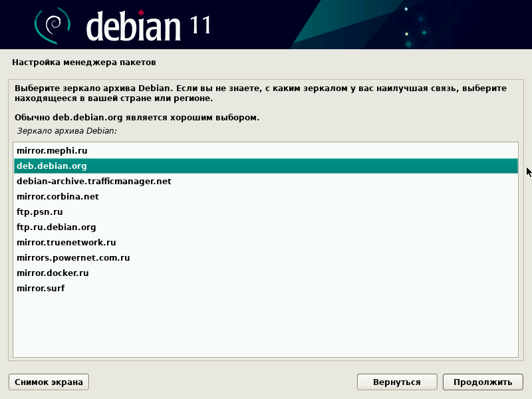Select the ftp.ru.debian.org mirror entry
The height and width of the screenshot is (399, 532).
coord(55,227)
